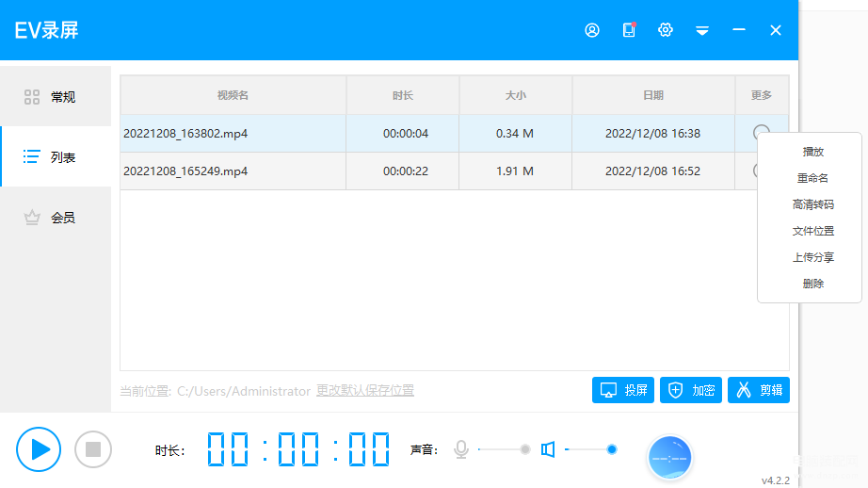Select 高清转码 menu entry
Image resolution: width=868 pixels, height=488 pixels.
[x=812, y=204]
